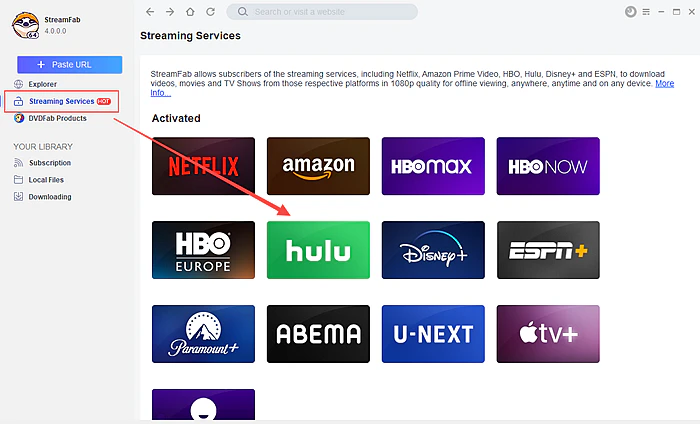Open the Disney+ service tile
Image resolution: width=700 pixels, height=424 pixels.
(x=433, y=250)
